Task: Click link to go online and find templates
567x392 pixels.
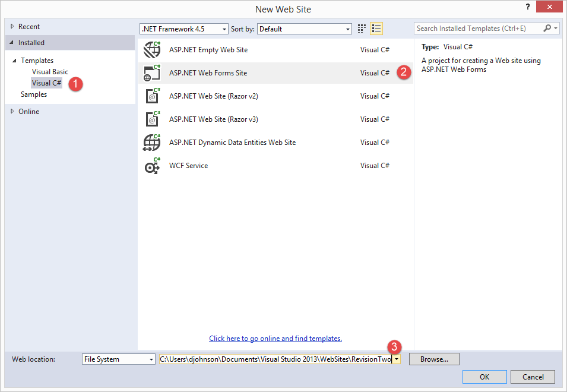Action: (x=275, y=339)
